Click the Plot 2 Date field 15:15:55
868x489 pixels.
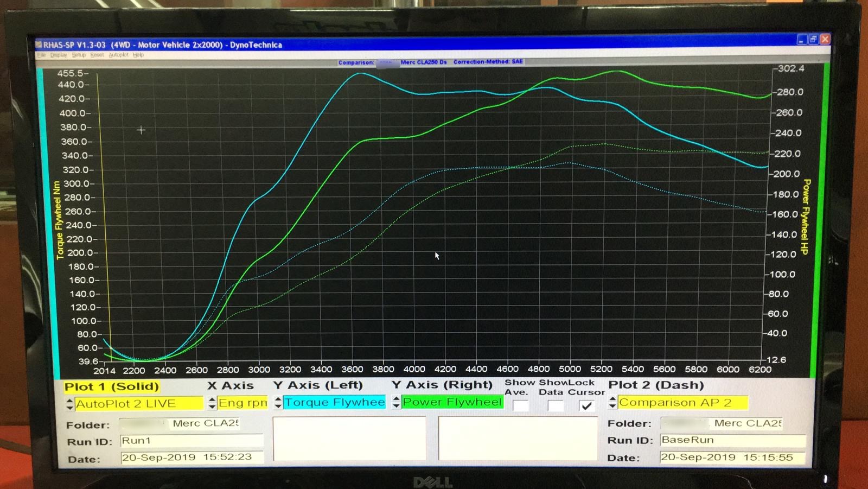[x=733, y=457]
